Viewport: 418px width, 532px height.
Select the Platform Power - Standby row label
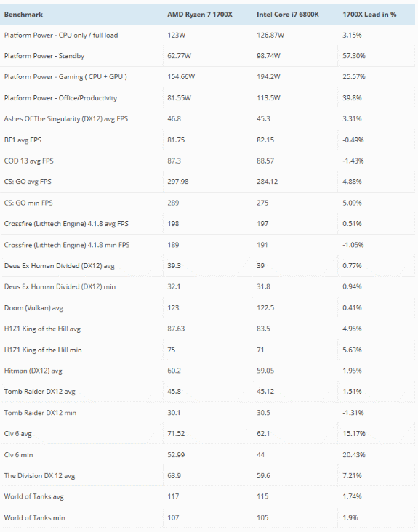click(44, 56)
